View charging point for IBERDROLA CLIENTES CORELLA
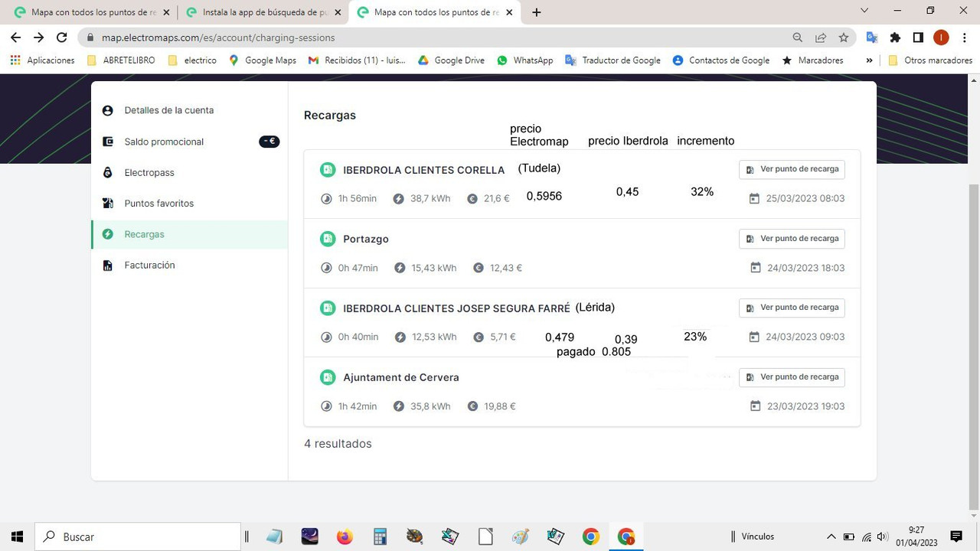 coord(792,169)
